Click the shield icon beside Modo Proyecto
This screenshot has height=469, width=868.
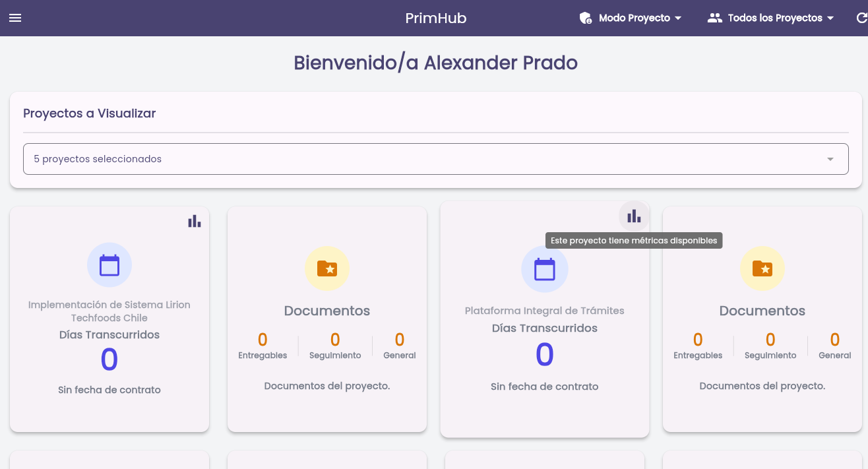pyautogui.click(x=585, y=18)
